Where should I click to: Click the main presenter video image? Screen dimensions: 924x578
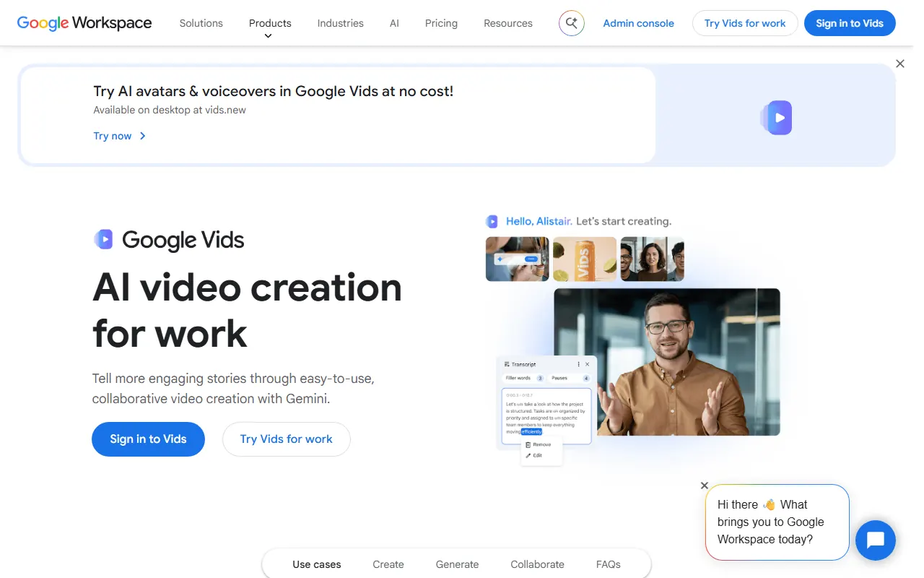[667, 362]
